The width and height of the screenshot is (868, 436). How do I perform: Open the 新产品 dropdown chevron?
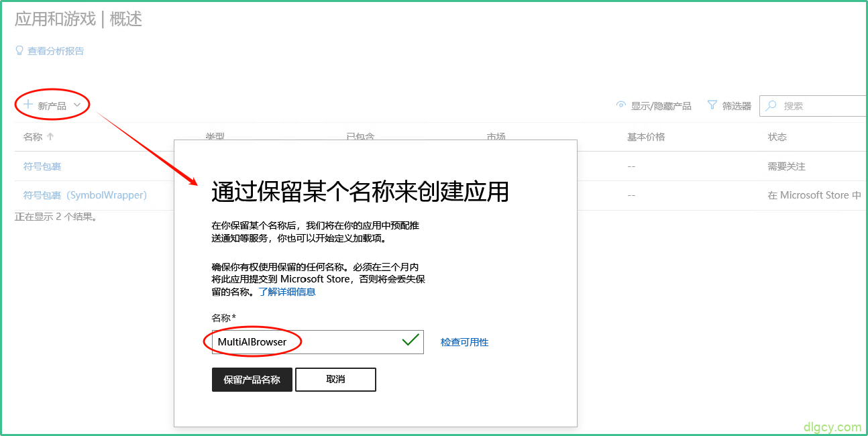click(x=78, y=105)
